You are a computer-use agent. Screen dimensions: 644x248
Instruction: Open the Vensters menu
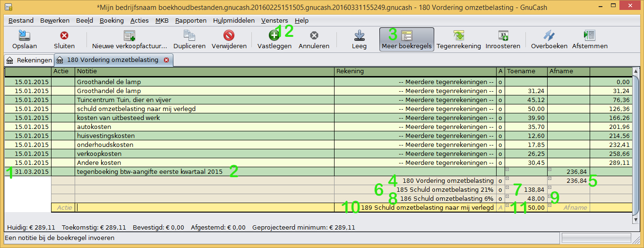pos(275,20)
